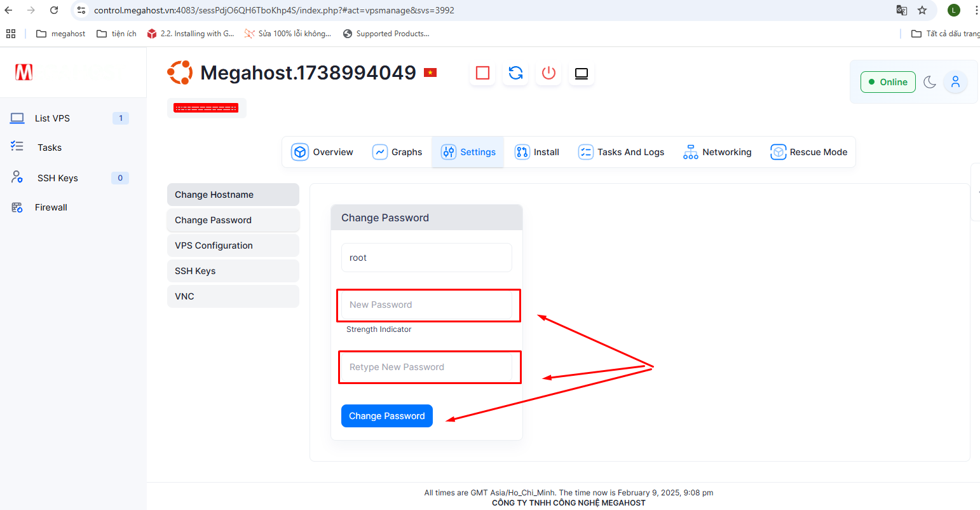980x510 pixels.
Task: Switch to the Graphs tab
Action: [x=397, y=152]
